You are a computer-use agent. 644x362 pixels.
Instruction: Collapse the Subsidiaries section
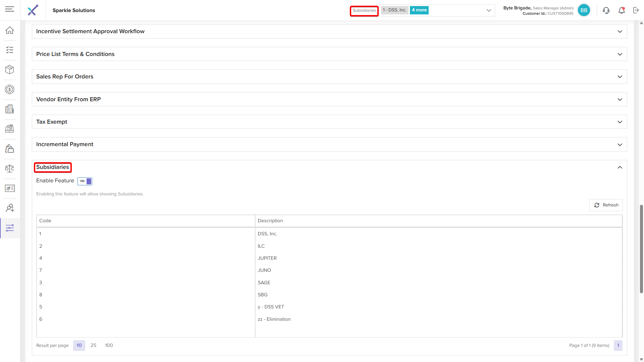(620, 167)
